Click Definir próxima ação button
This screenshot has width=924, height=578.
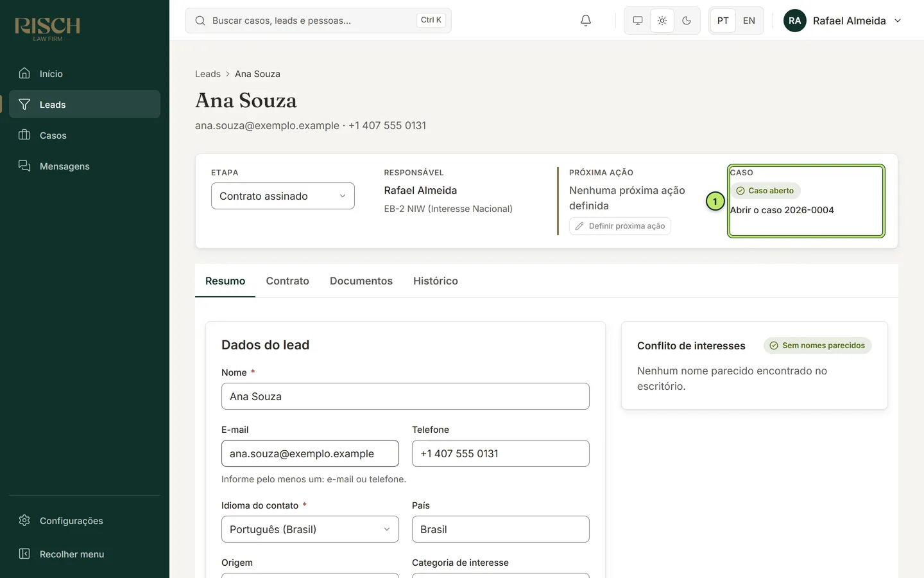[x=620, y=226]
